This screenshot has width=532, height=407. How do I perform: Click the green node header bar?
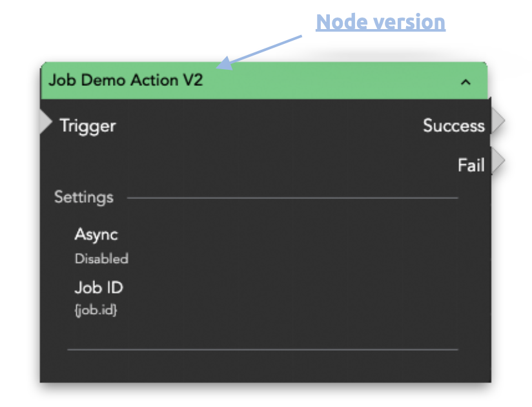coord(323,81)
